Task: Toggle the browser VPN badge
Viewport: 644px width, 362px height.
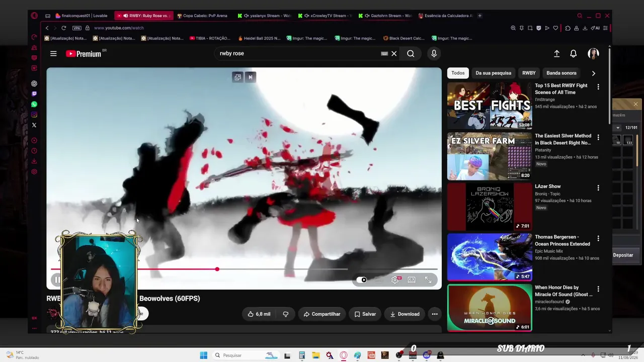Action: tap(76, 28)
